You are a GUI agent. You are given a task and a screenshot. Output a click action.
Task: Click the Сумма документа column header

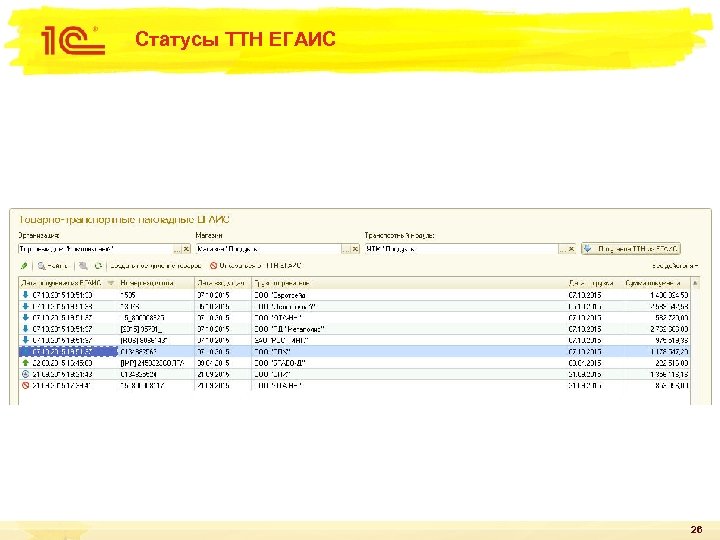[x=656, y=283]
